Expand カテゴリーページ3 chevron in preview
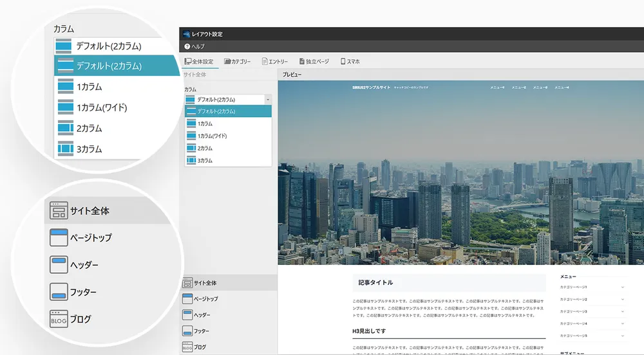The image size is (644, 355). tap(623, 311)
